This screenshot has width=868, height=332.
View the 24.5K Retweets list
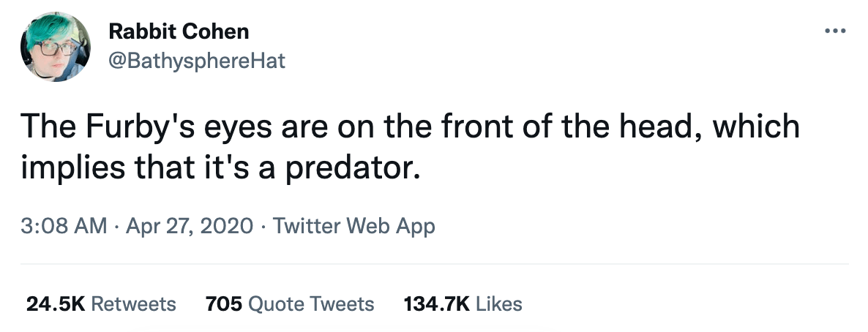(101, 303)
